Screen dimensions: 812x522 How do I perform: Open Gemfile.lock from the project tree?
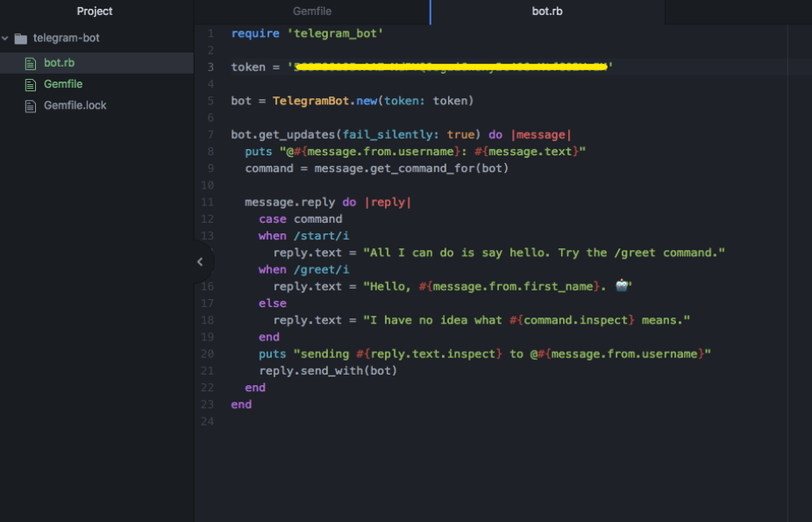tap(75, 105)
